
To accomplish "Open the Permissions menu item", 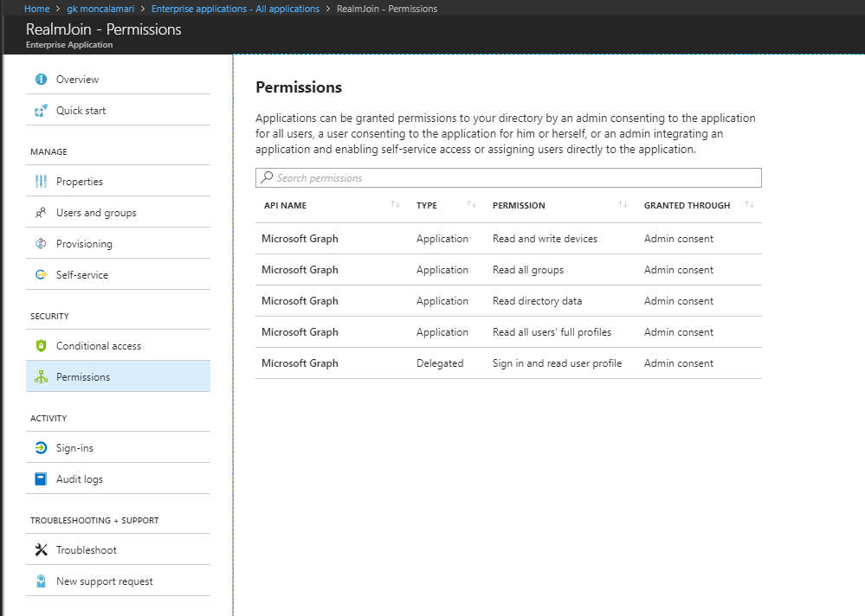I will [118, 376].
